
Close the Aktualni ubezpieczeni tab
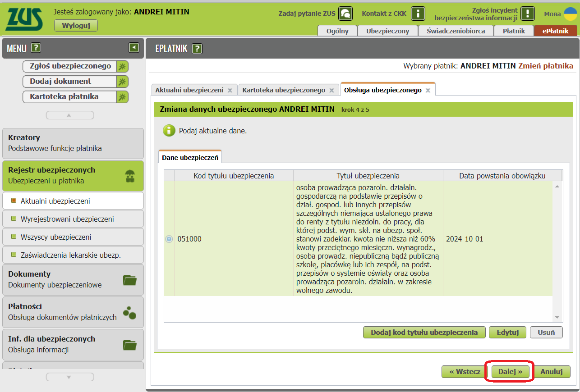230,90
